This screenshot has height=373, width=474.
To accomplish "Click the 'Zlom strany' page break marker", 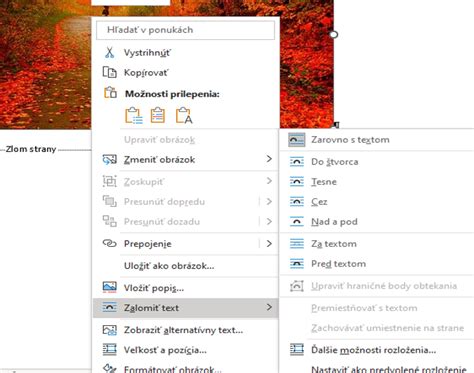I will coord(31,149).
